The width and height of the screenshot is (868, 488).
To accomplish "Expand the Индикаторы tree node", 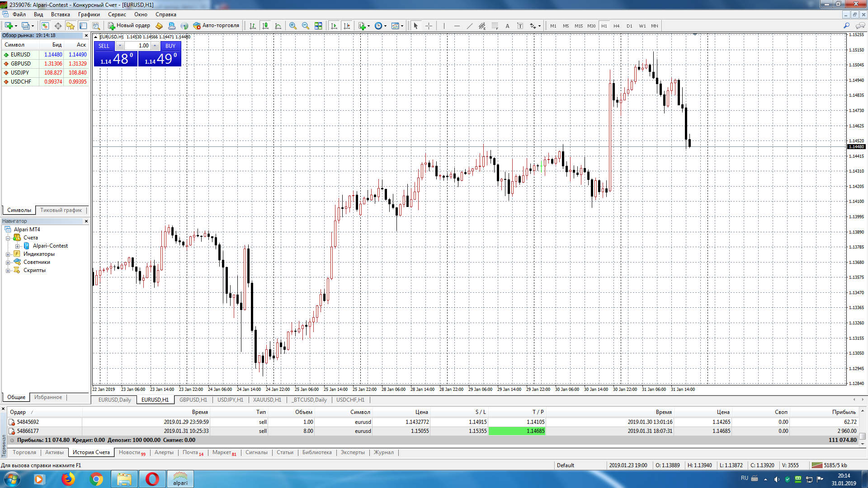I will point(8,254).
